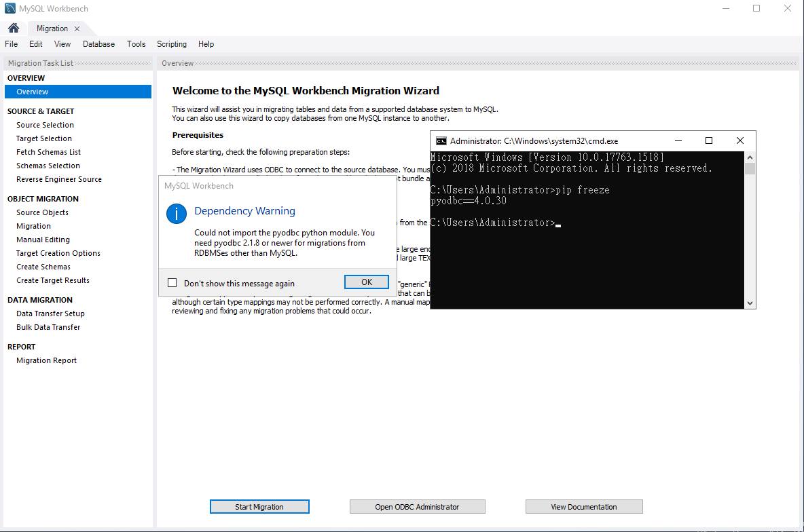Select the Create Target Results step
The image size is (804, 532).
53,280
